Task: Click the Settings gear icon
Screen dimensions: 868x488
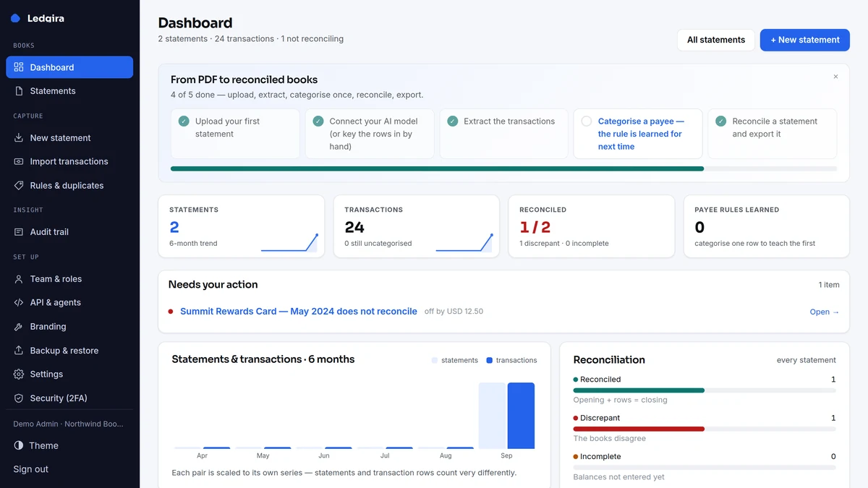Action: coord(19,374)
